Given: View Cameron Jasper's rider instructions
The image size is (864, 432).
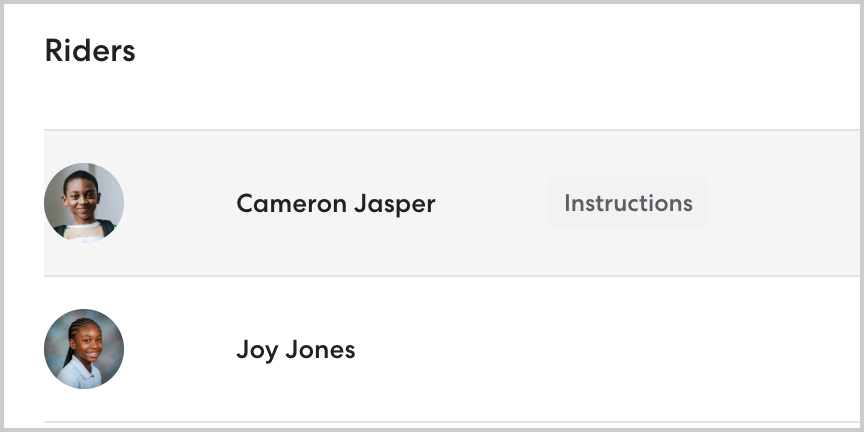Looking at the screenshot, I should pos(628,203).
